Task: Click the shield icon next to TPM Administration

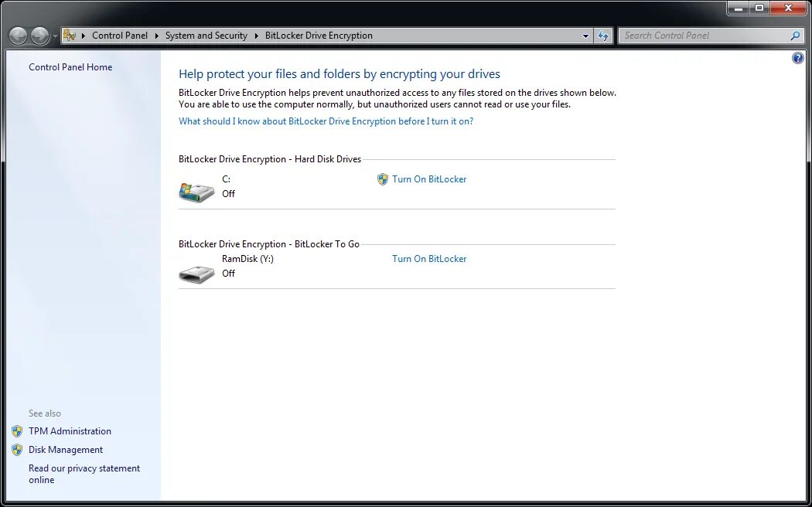Action: coord(17,431)
